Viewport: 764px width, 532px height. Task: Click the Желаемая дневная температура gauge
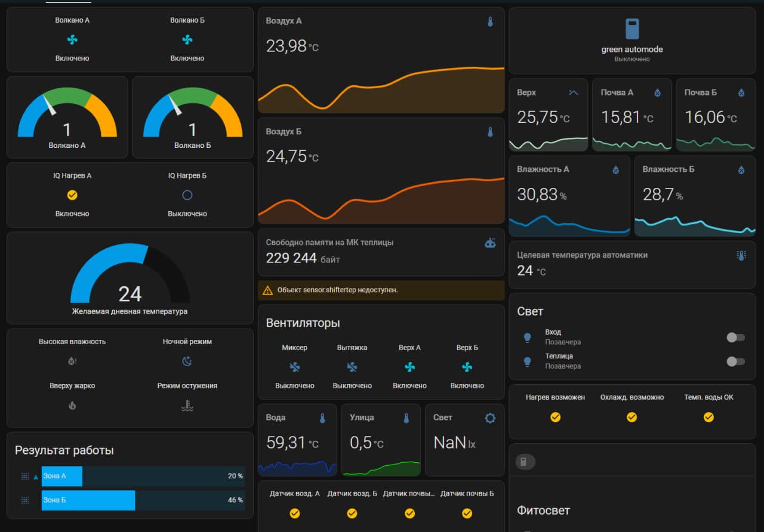(x=130, y=277)
